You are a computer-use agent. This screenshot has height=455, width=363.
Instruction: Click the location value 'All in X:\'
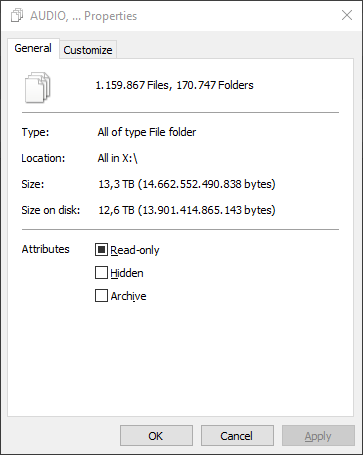118,158
